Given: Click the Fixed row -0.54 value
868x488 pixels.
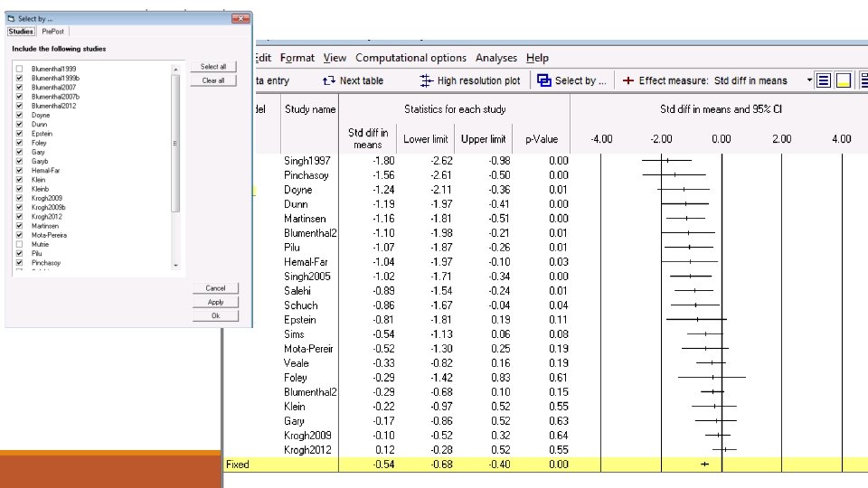Looking at the screenshot, I should (x=383, y=465).
